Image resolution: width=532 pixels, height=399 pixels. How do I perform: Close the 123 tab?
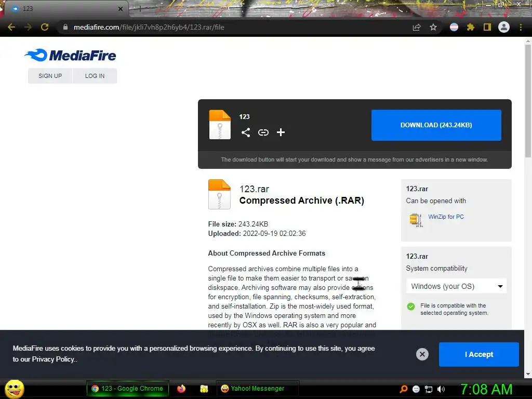click(121, 9)
